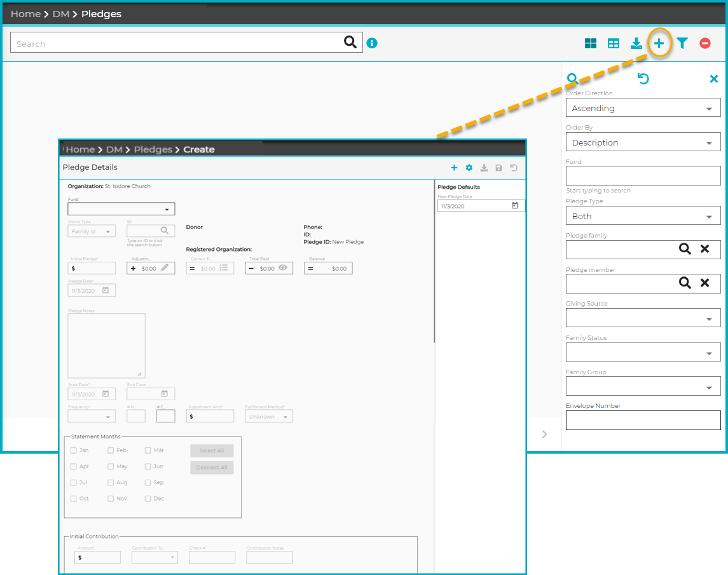Open End Date calendar picker
728x575 pixels.
coord(165,393)
